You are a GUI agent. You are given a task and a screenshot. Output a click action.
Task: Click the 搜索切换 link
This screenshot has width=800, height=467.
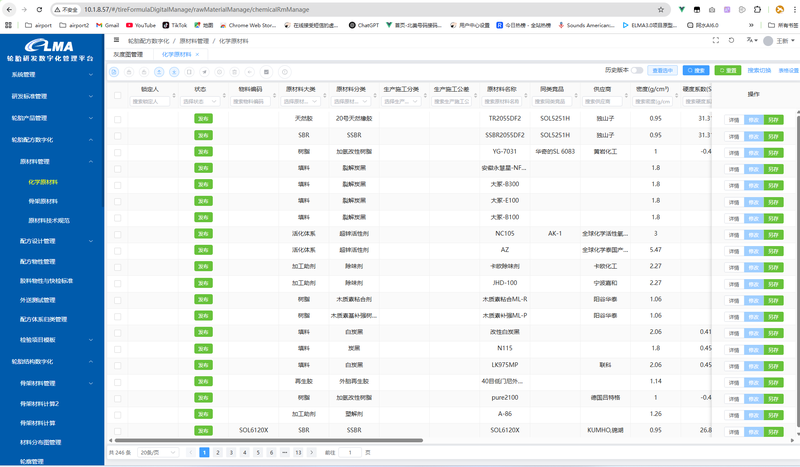pos(760,70)
